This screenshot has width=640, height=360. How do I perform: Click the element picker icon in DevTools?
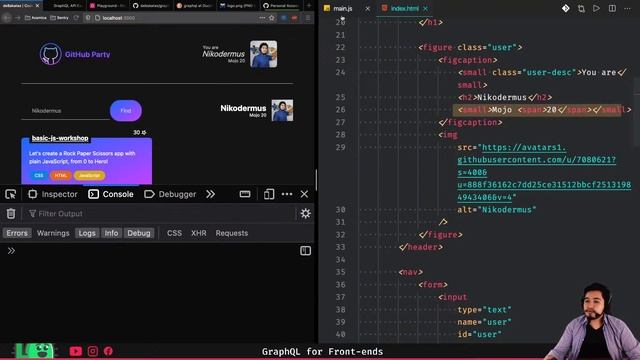coord(11,194)
